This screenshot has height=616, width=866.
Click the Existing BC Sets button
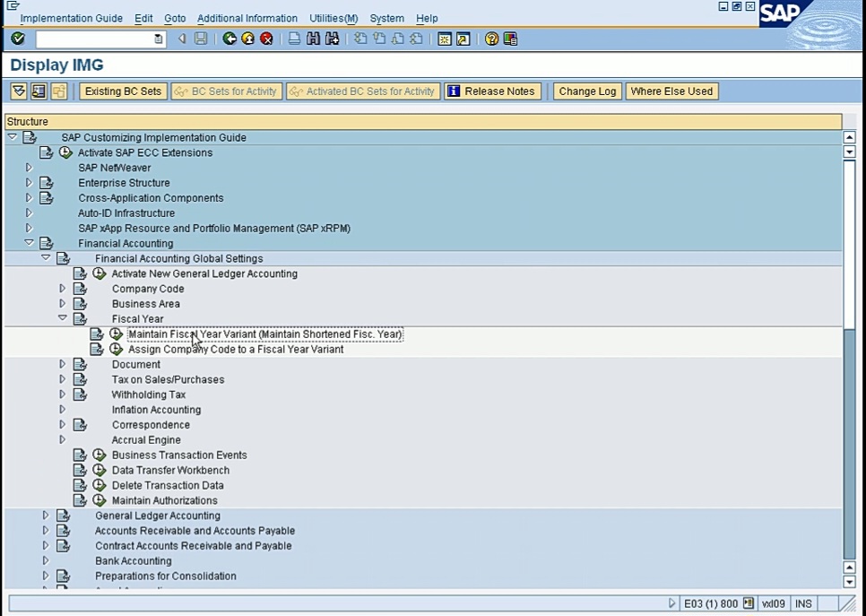[x=123, y=91]
